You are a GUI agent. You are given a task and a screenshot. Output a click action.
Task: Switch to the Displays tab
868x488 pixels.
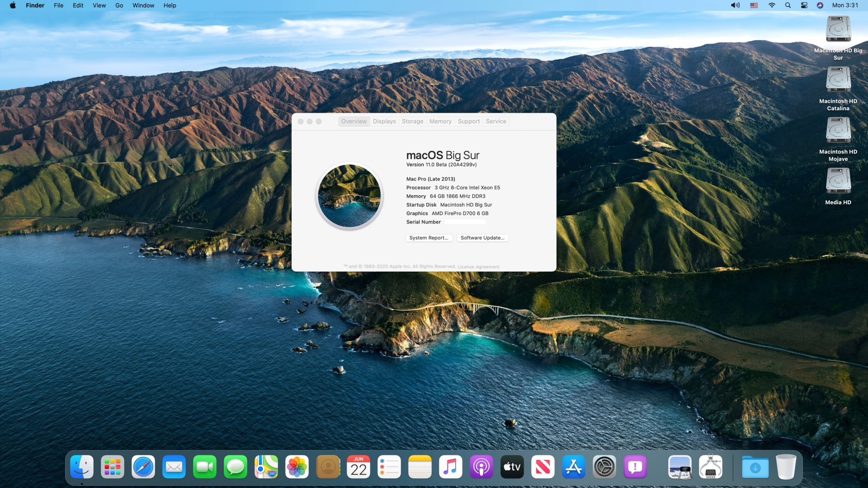pos(384,121)
